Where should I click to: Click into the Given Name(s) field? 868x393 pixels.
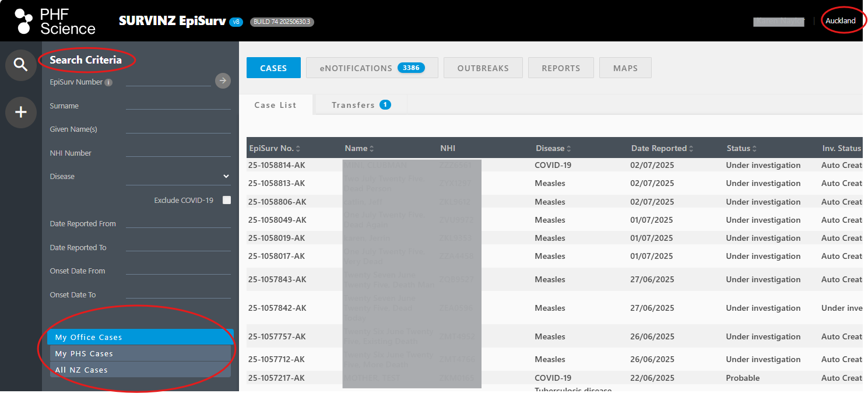[x=178, y=128]
